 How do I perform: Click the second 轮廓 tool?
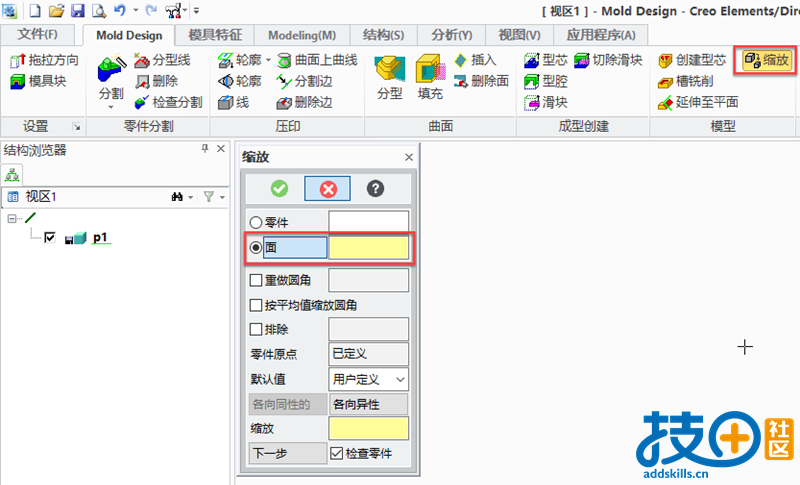[x=239, y=81]
